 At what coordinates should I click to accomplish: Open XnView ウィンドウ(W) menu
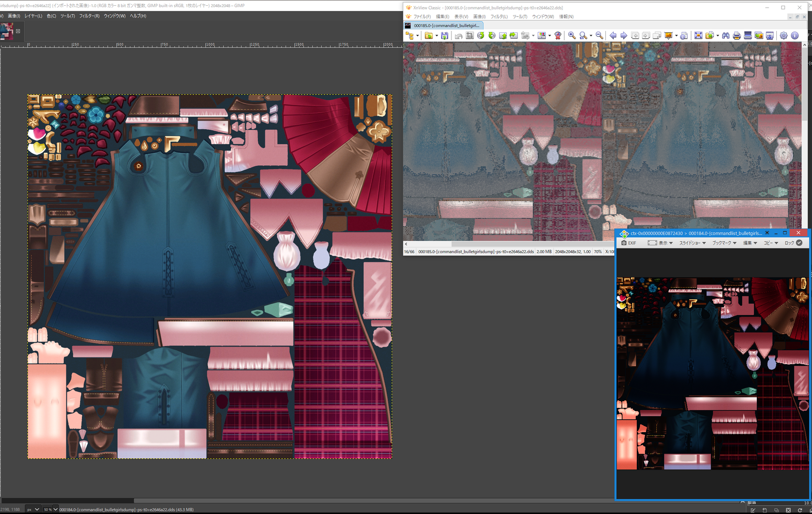(543, 17)
